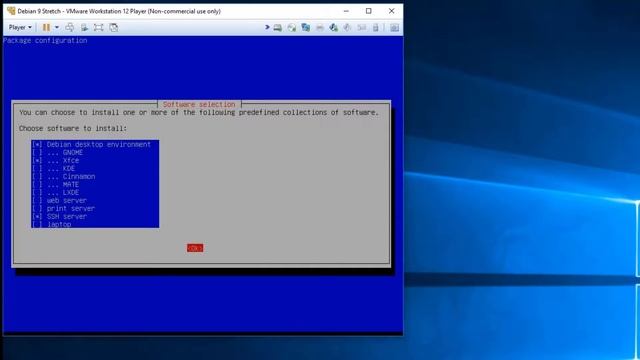The width and height of the screenshot is (640, 360).
Task: Click the 'Software selection' dialog title
Action: (199, 104)
